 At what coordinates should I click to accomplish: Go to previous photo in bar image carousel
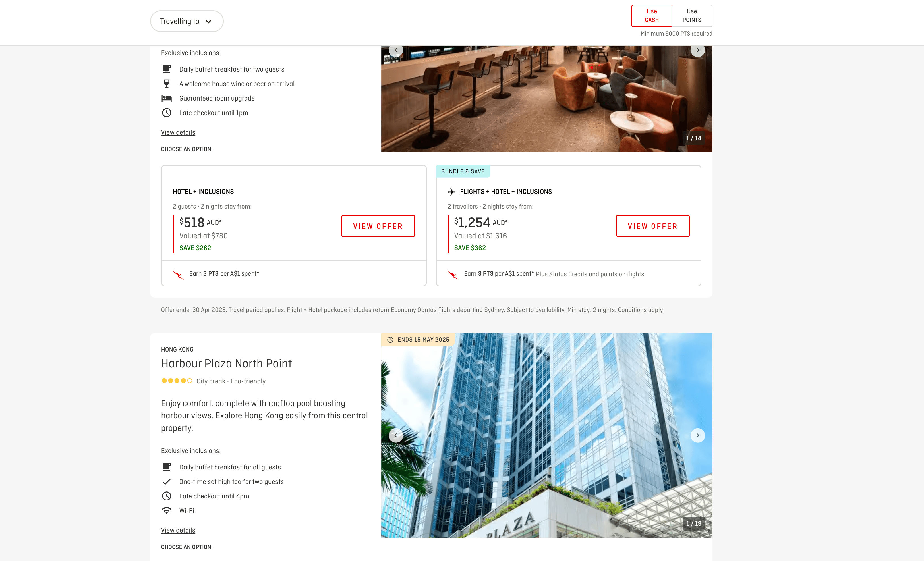tap(396, 50)
